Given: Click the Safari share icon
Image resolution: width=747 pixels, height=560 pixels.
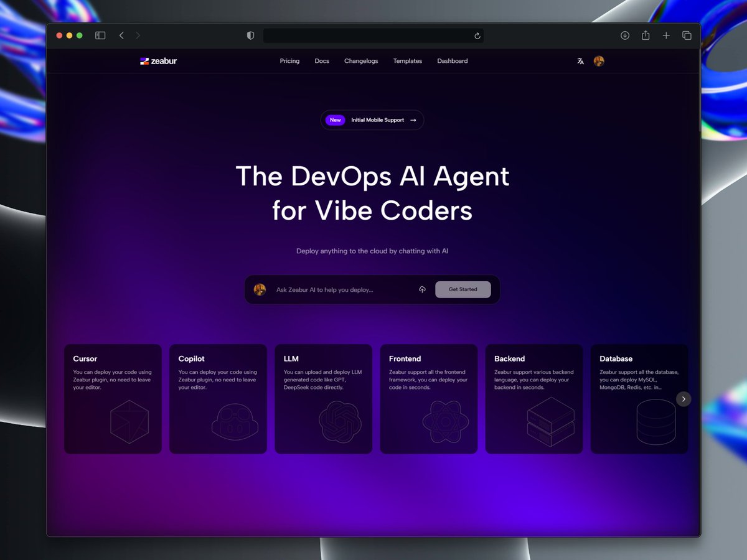Looking at the screenshot, I should (646, 35).
